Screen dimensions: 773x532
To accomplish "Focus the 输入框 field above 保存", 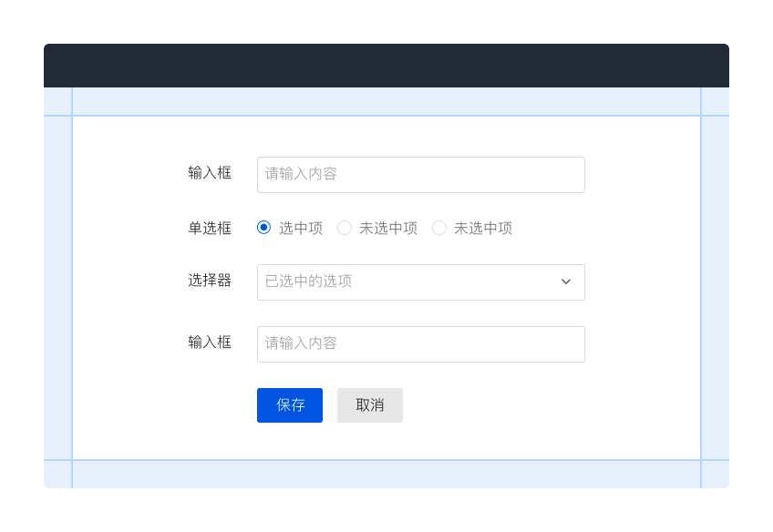I will tap(420, 344).
